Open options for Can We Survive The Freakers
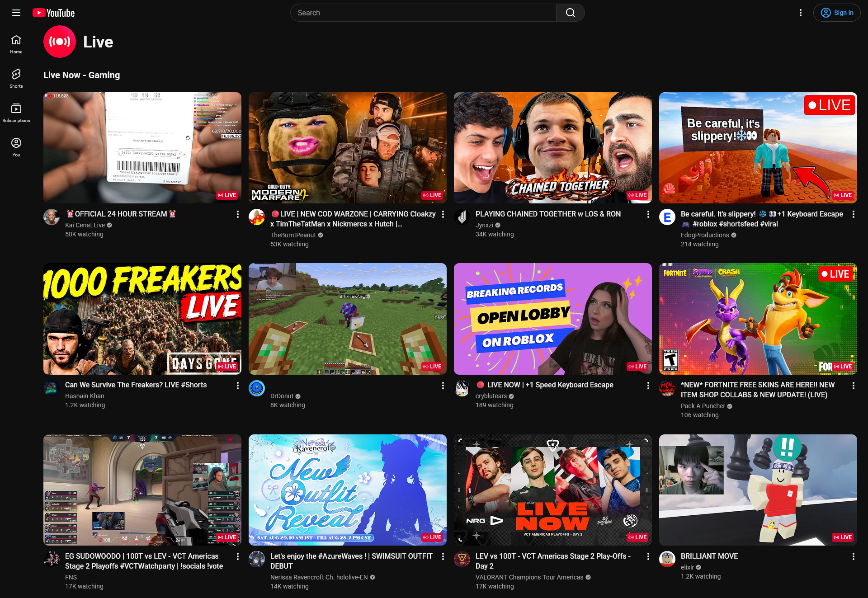The height and width of the screenshot is (598, 868). (238, 385)
